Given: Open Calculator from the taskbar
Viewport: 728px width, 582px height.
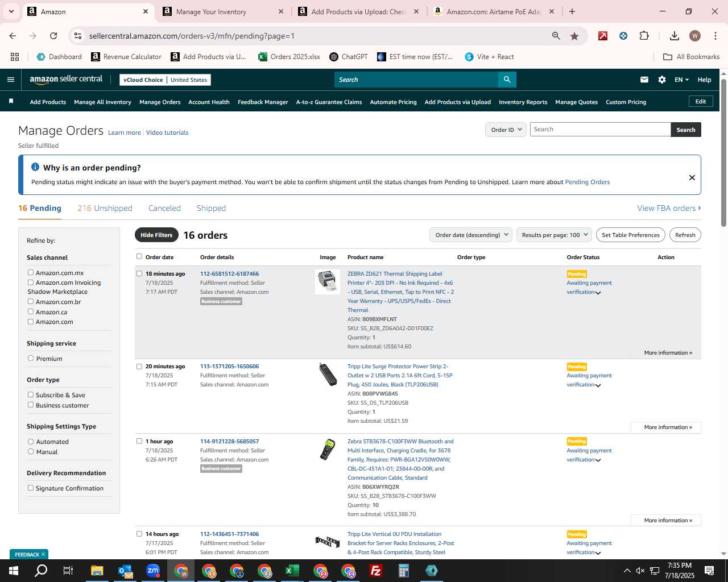Looking at the screenshot, I should pos(404,571).
